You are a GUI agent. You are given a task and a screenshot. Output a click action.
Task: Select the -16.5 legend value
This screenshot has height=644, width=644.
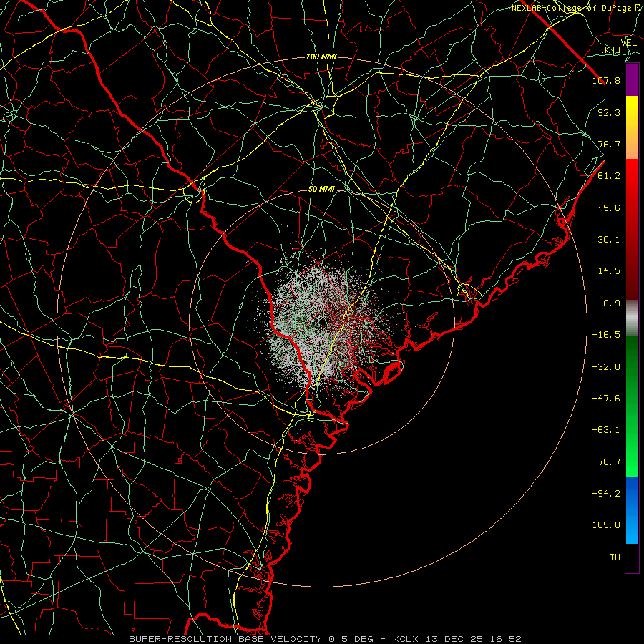click(606, 335)
